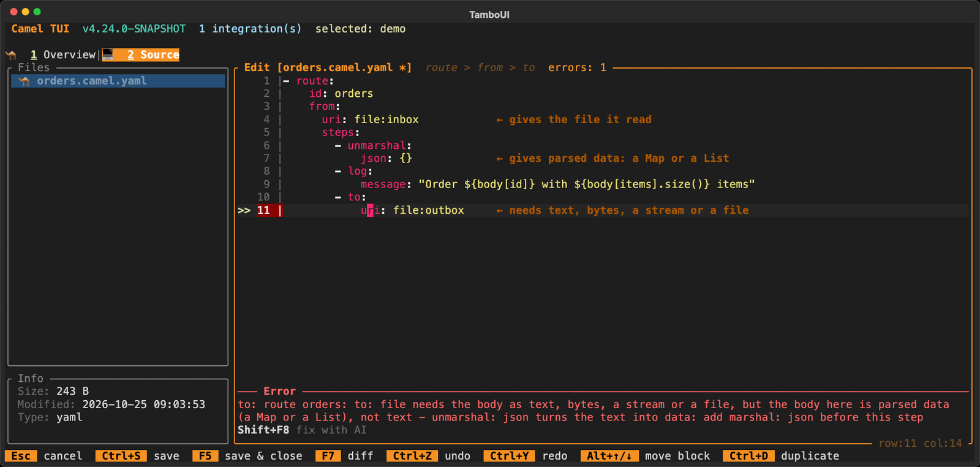
Task: Click the row:11 col:14 position indicator
Action: tap(920, 443)
